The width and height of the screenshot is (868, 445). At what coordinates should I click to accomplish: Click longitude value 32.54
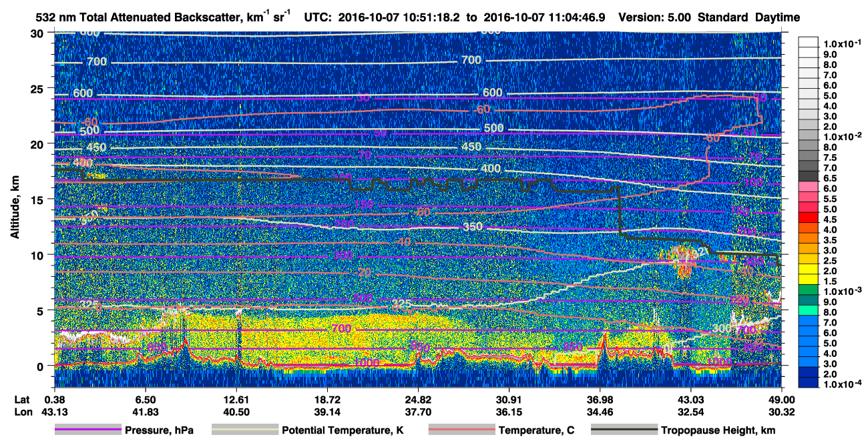[690, 412]
